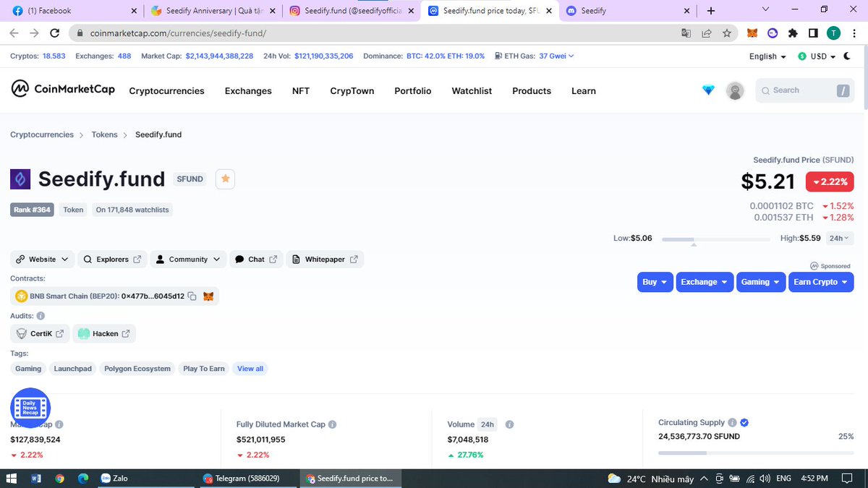The image size is (868, 488).
Task: Open Whitepaper link button
Action: (325, 259)
